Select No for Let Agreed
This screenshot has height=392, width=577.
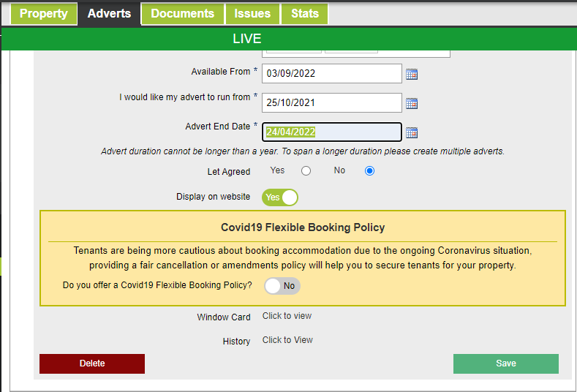click(369, 171)
